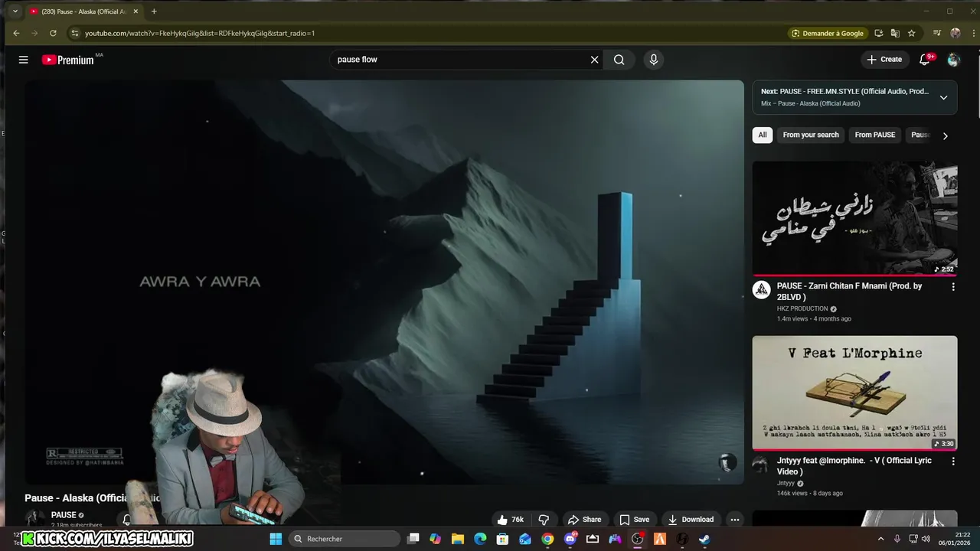Screen dimensions: 980x551
Task: Open the tab search dropdown arrow
Action: 15,11
